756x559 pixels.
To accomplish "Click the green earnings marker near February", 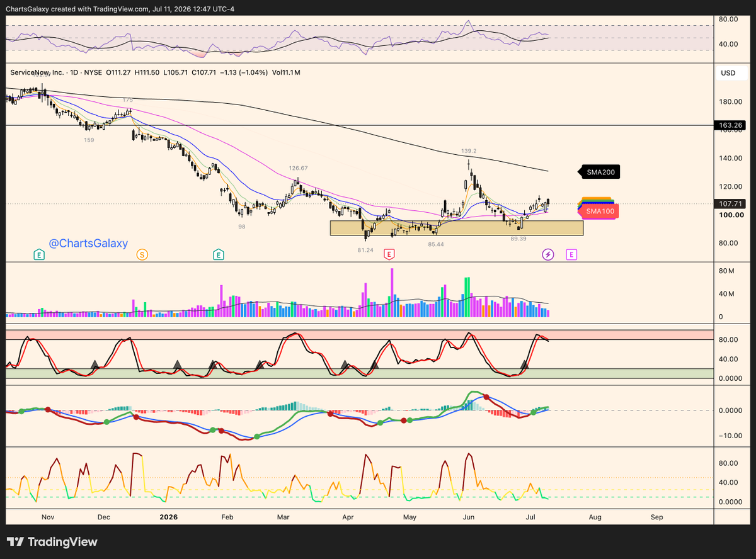I will coord(218,254).
